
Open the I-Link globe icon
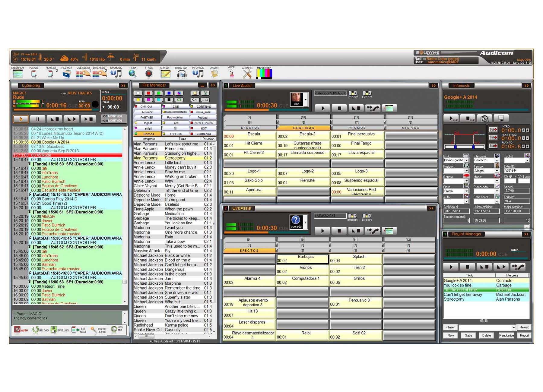[132, 73]
